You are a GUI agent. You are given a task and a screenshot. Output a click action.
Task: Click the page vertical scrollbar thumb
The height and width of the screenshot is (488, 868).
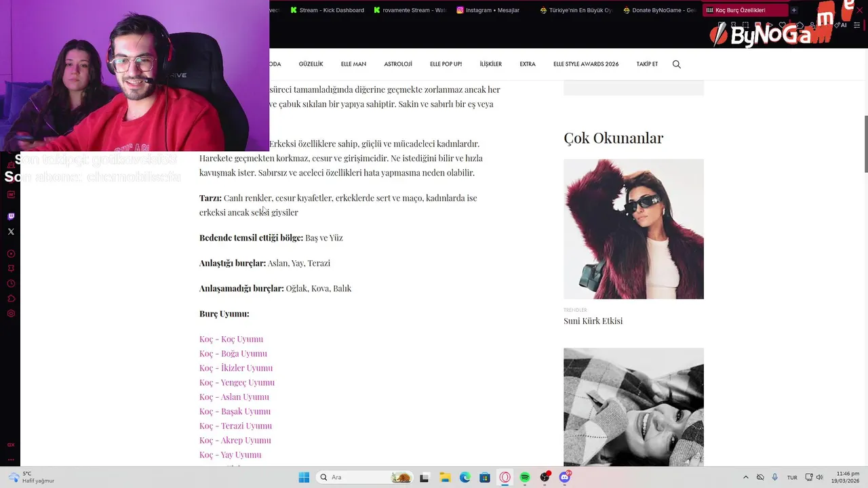pyautogui.click(x=865, y=144)
